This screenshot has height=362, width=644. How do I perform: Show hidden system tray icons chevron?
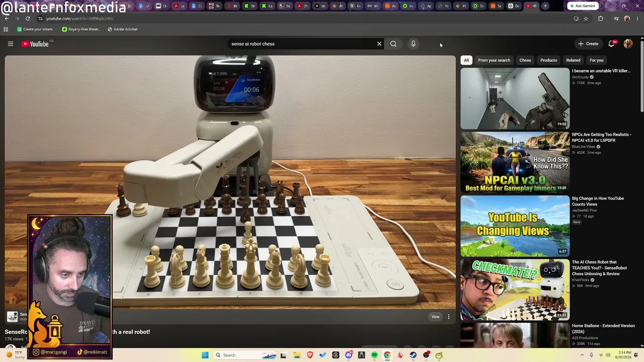(x=582, y=355)
